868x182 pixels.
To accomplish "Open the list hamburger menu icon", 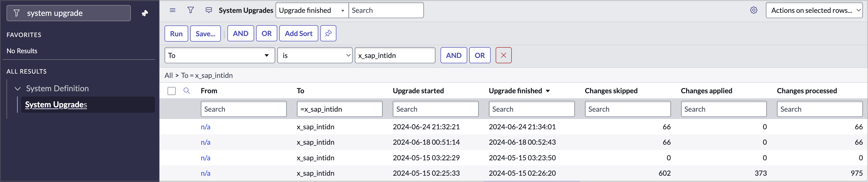I will coord(173,10).
